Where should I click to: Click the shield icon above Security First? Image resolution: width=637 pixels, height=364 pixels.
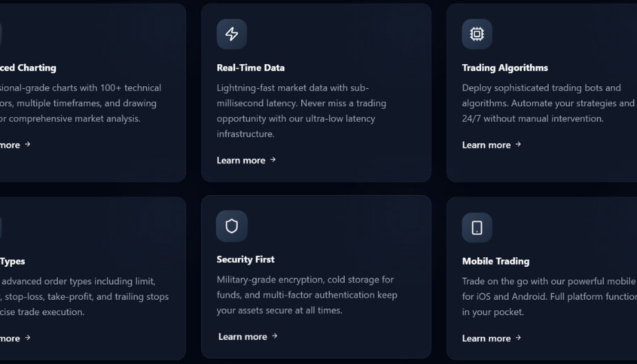(x=232, y=226)
